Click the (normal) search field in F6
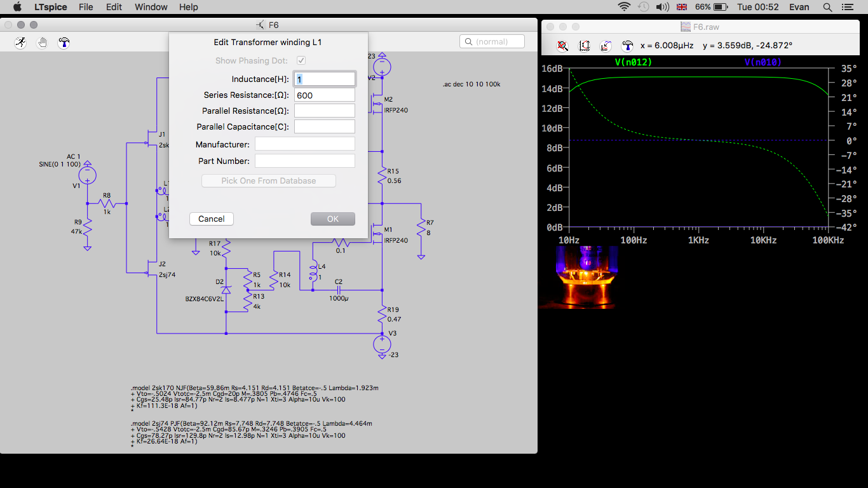Image resolution: width=868 pixels, height=488 pixels. click(492, 41)
